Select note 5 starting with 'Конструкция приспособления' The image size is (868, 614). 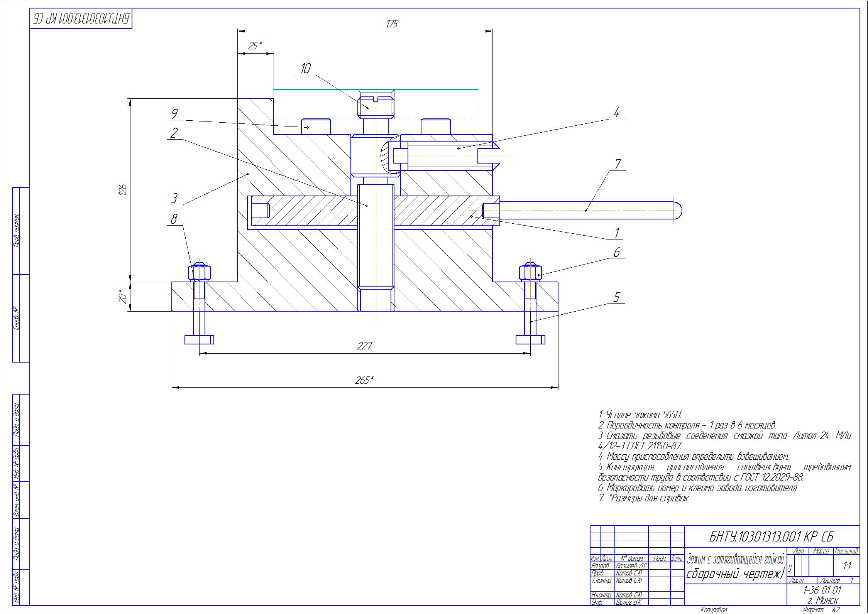[x=724, y=467]
